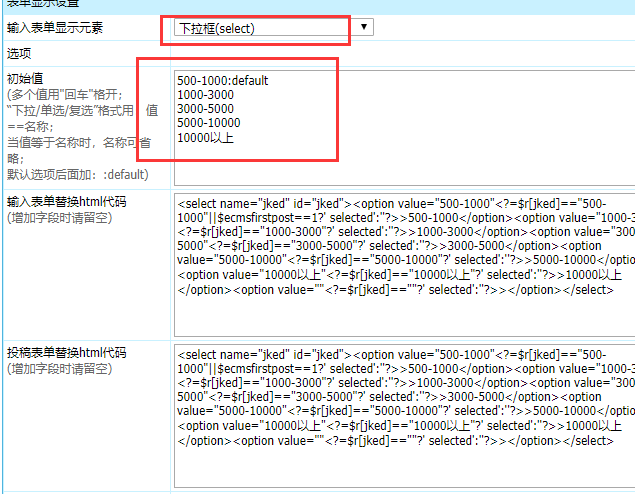Click the 输入表单显示元素 label
This screenshot has height=494, width=635.
(x=54, y=28)
